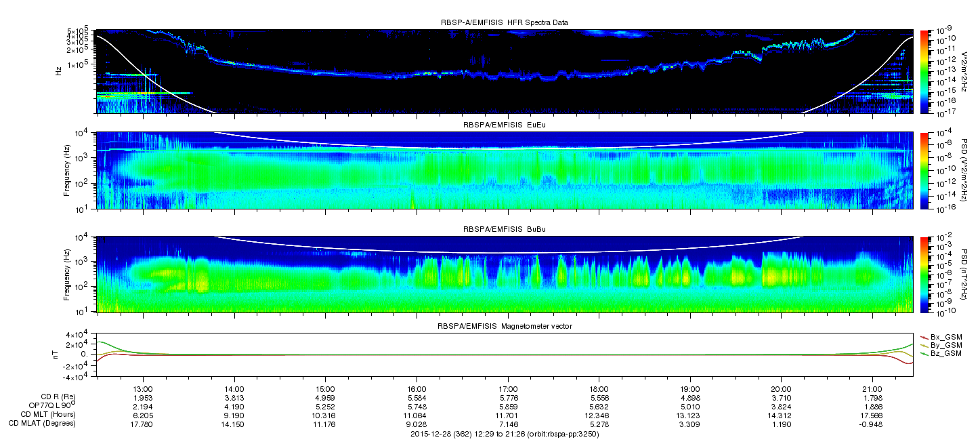Screen dimensions: 980x446
Task: Click the HFR Spectra Data color bar
Action: pos(924,71)
